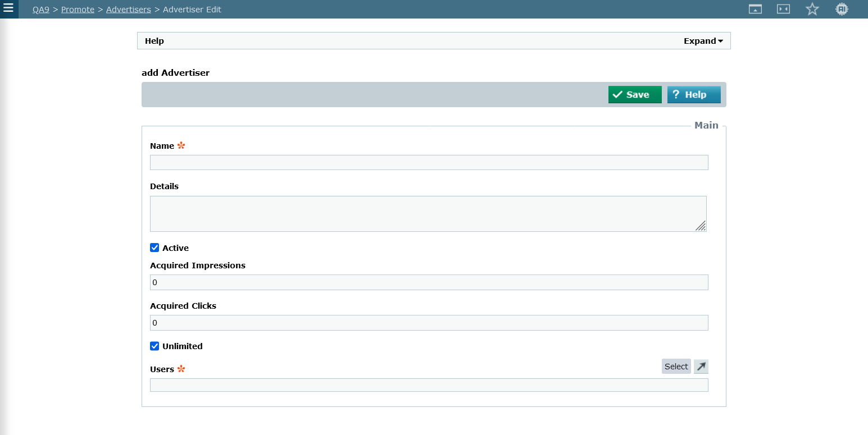Screen dimensions: 868x435
Task: Click the Acquired Impressions field
Action: coord(429,282)
